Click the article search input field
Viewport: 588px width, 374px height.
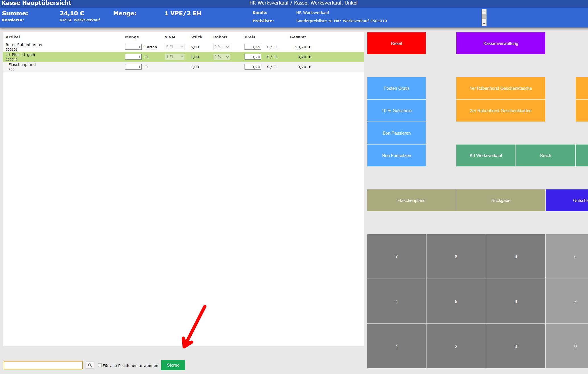43,365
